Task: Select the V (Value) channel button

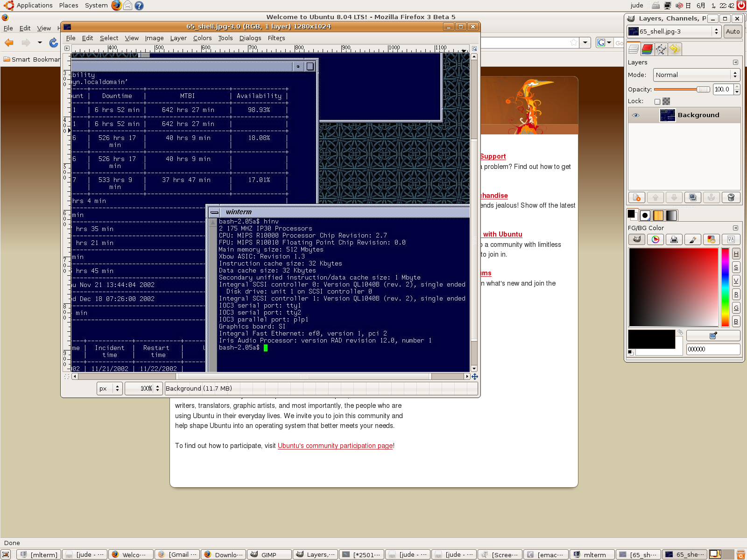Action: pyautogui.click(x=736, y=280)
